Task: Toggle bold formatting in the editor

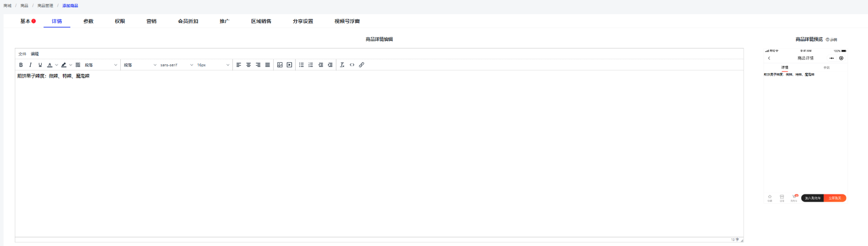Action: (x=21, y=65)
